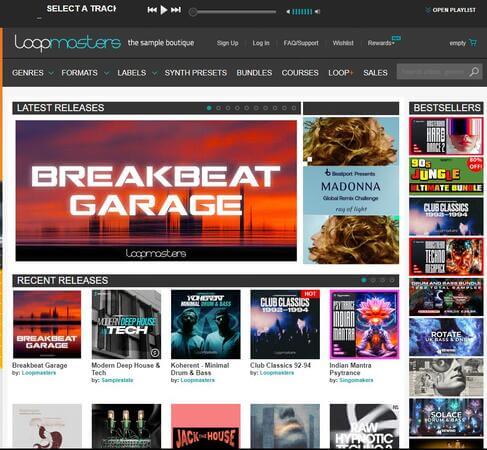Open Samplestate label link
The width and height of the screenshot is (487, 450).
(117, 380)
